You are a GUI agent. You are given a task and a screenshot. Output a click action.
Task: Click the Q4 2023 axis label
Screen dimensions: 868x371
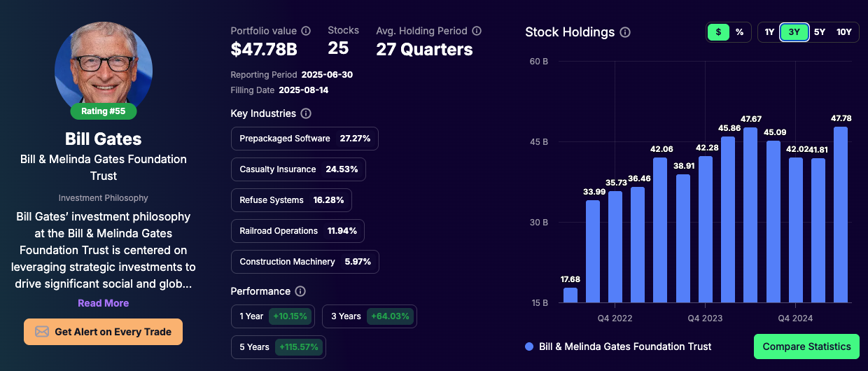[x=705, y=318]
